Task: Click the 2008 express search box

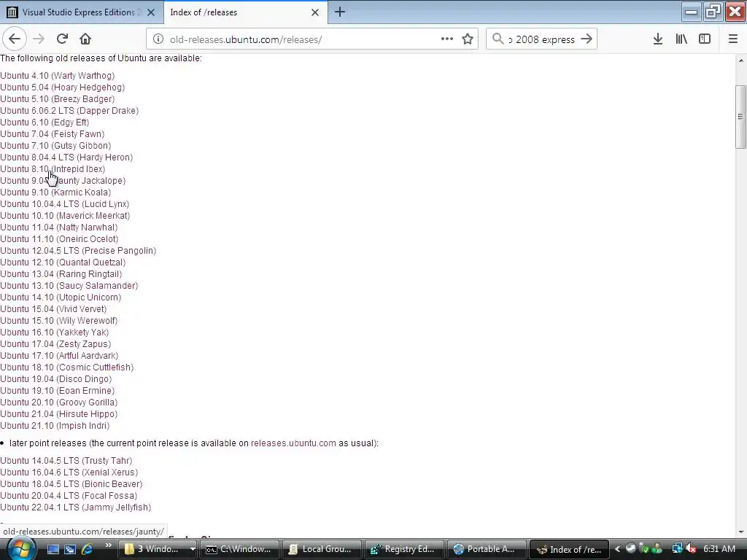Action: tap(542, 39)
